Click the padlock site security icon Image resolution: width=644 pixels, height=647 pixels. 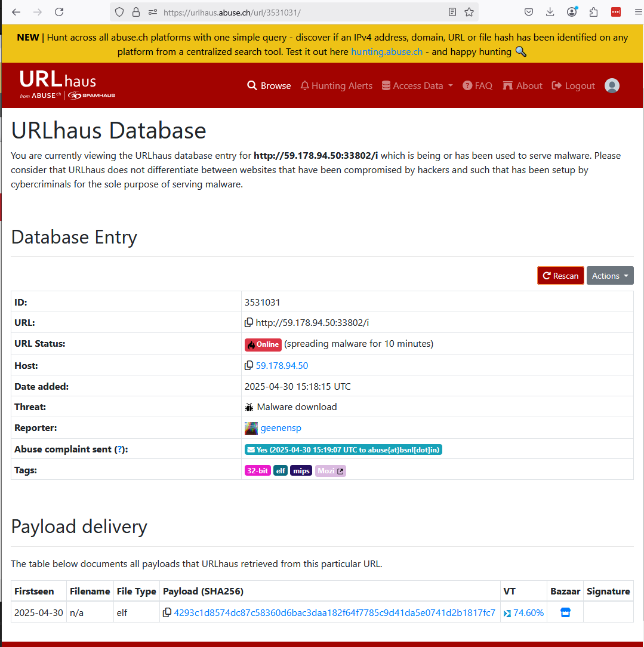(135, 13)
